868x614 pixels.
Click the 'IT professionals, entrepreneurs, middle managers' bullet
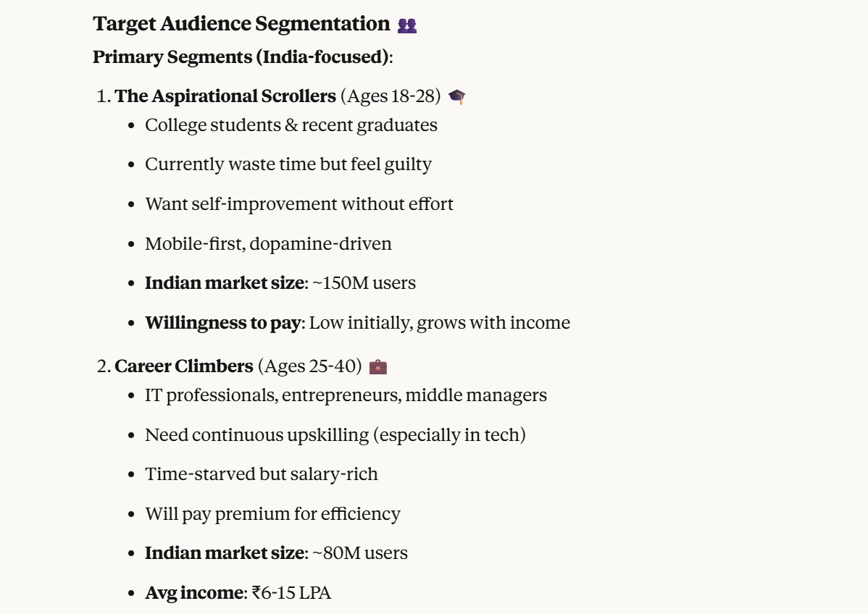coord(346,395)
